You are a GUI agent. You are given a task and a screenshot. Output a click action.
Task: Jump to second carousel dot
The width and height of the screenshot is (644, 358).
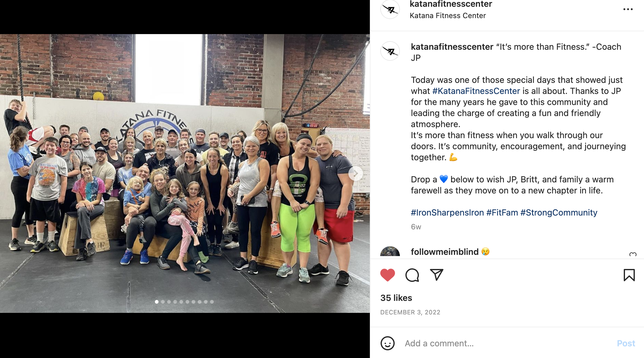163,302
